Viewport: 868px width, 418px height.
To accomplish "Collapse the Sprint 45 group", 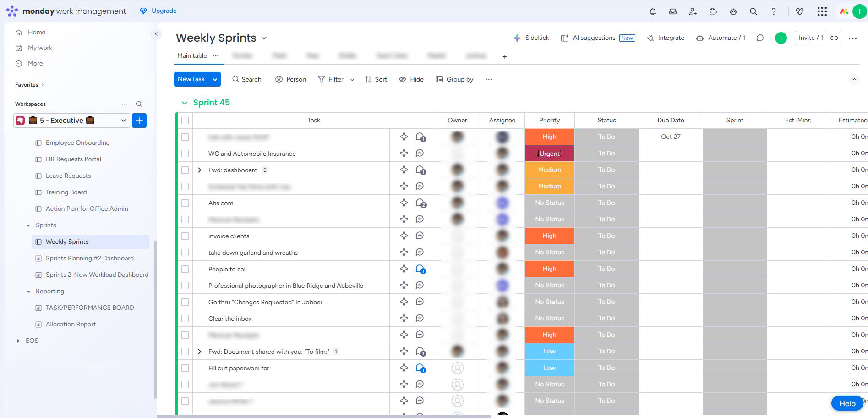I will (x=184, y=103).
